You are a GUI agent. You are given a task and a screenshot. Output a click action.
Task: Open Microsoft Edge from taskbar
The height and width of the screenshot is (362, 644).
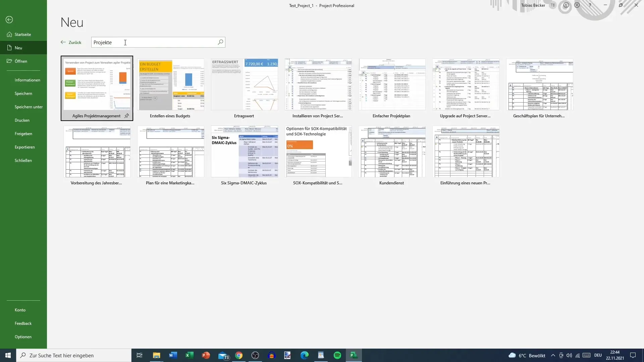[305, 355]
